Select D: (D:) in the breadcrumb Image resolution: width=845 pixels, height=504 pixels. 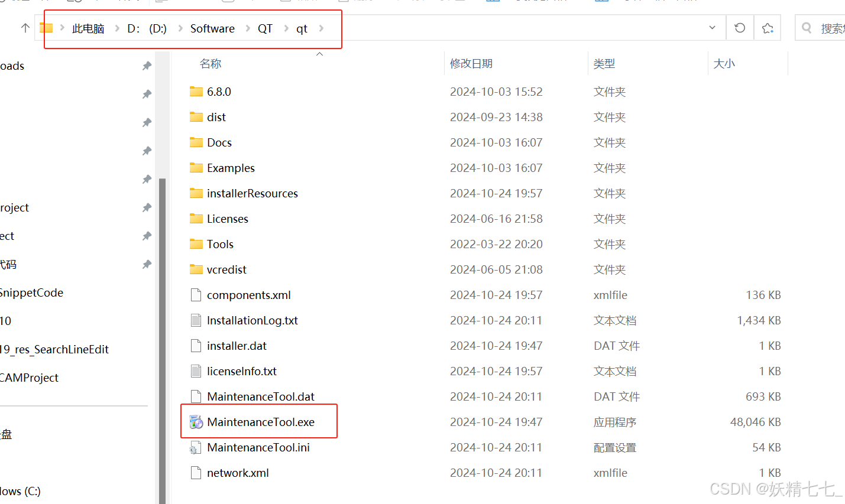tap(147, 28)
